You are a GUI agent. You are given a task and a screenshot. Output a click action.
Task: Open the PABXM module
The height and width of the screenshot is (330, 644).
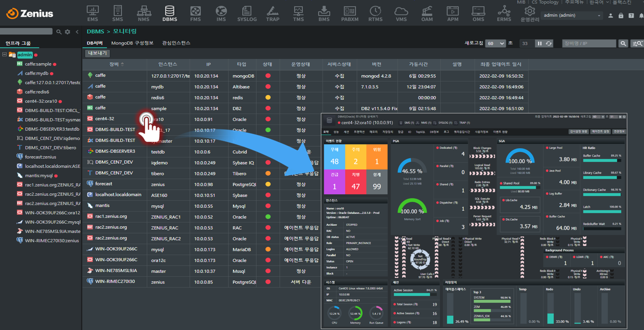[x=350, y=13]
